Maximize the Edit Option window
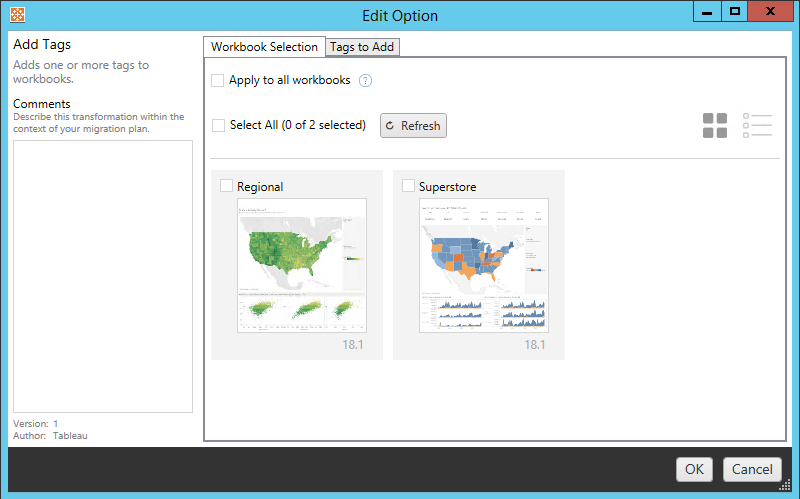The image size is (800, 499). coord(735,13)
